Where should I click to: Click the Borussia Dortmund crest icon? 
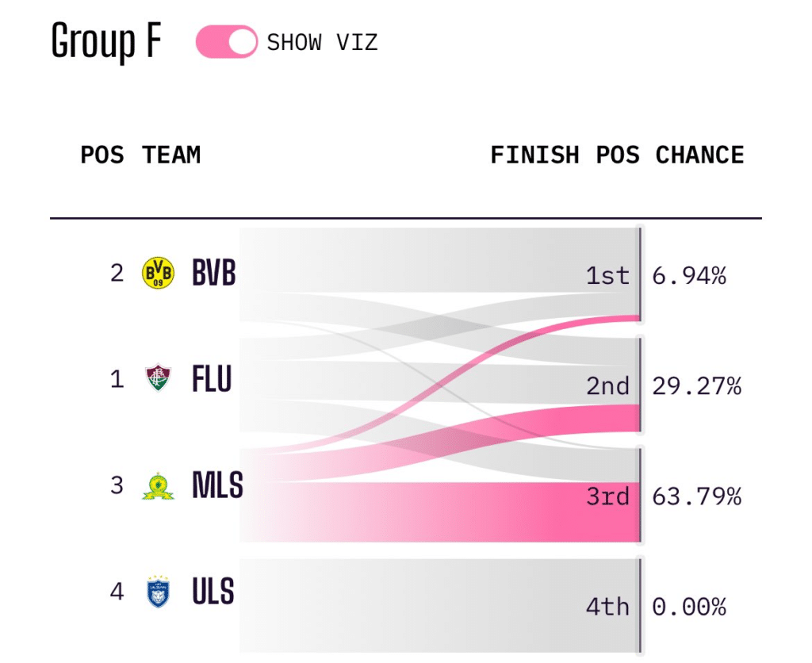pyautogui.click(x=158, y=273)
